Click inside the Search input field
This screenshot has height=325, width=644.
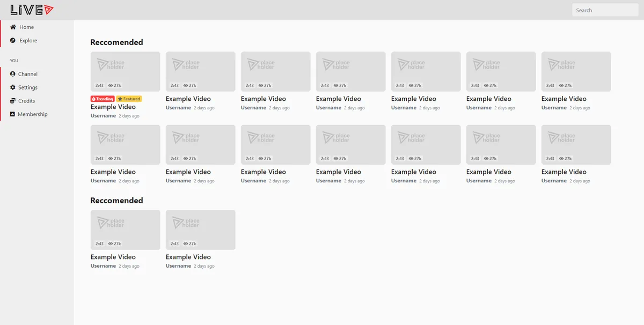pyautogui.click(x=604, y=10)
